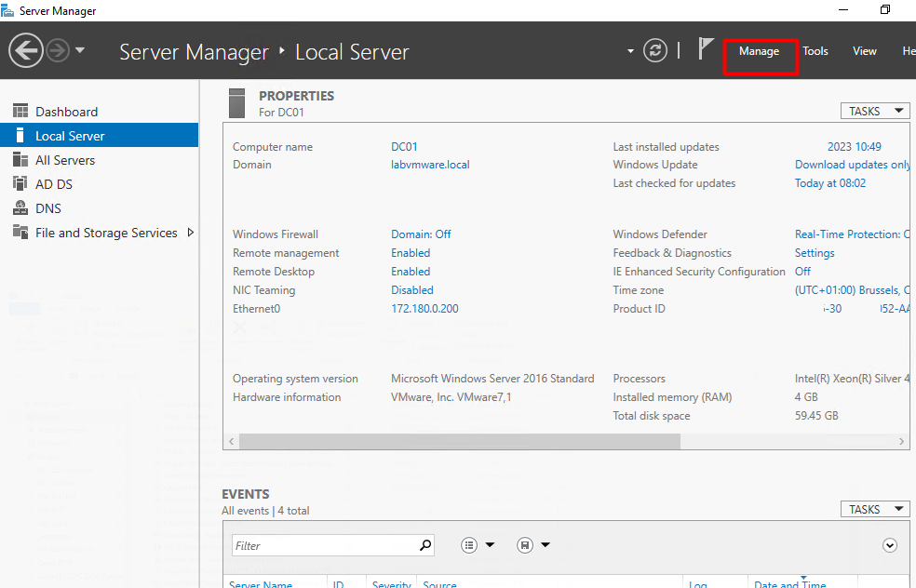916x588 pixels.
Task: Click the events Filter input field
Action: pyautogui.click(x=333, y=545)
